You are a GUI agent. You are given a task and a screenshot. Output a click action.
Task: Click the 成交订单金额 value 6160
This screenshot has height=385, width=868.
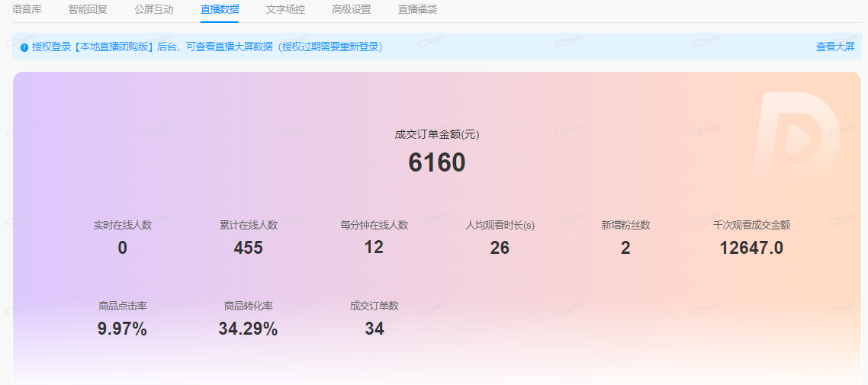pos(436,162)
